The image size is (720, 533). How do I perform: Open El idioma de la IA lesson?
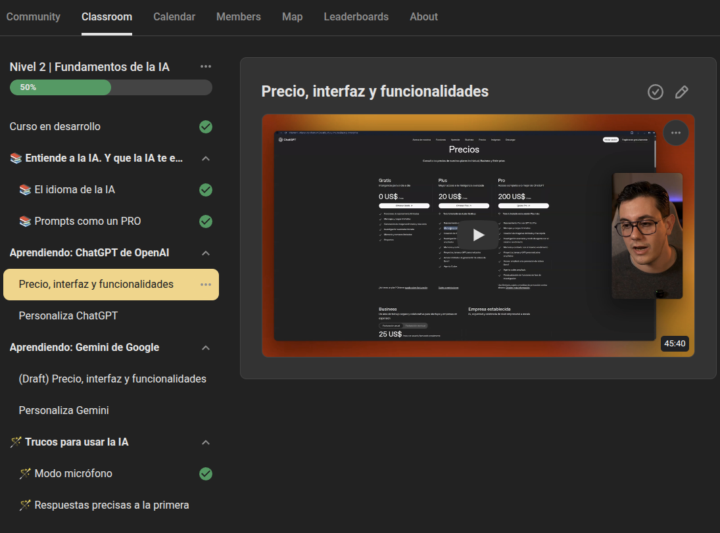click(74, 190)
